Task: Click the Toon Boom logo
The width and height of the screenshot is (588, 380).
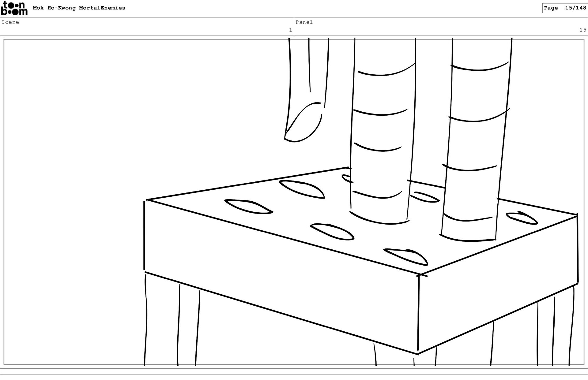Action: coord(14,8)
